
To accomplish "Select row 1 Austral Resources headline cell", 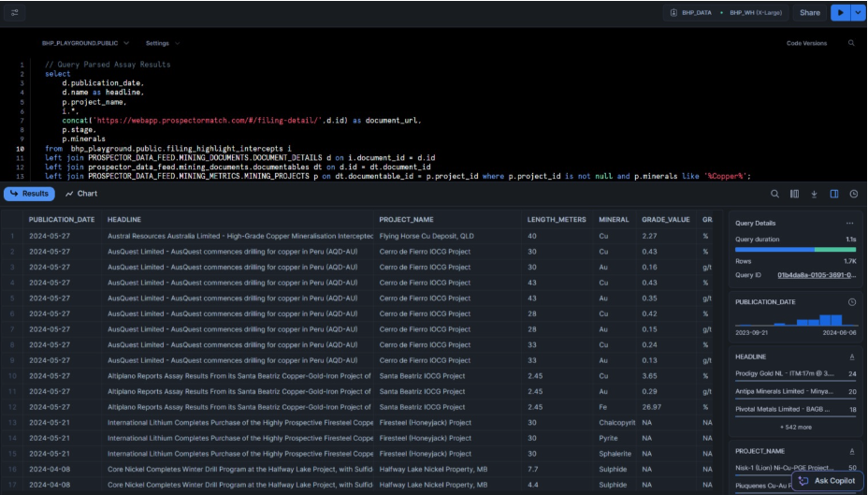I will 238,236.
